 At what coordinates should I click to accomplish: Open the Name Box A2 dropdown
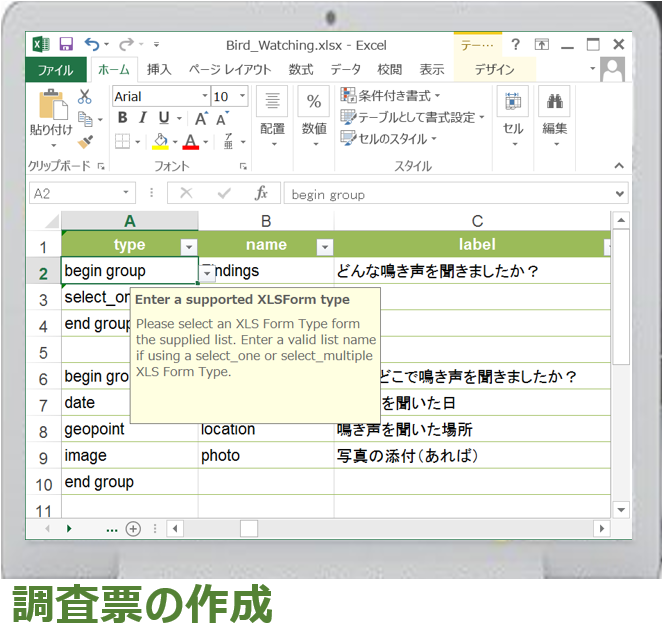pyautogui.click(x=126, y=193)
